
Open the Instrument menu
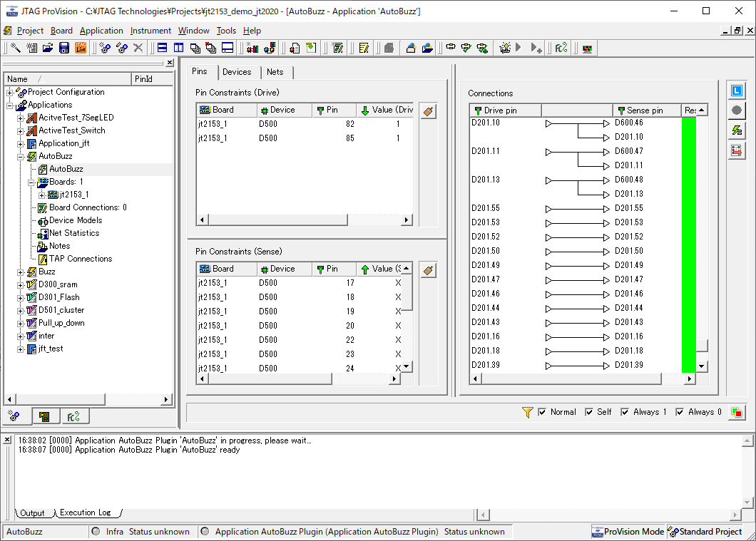click(x=150, y=31)
